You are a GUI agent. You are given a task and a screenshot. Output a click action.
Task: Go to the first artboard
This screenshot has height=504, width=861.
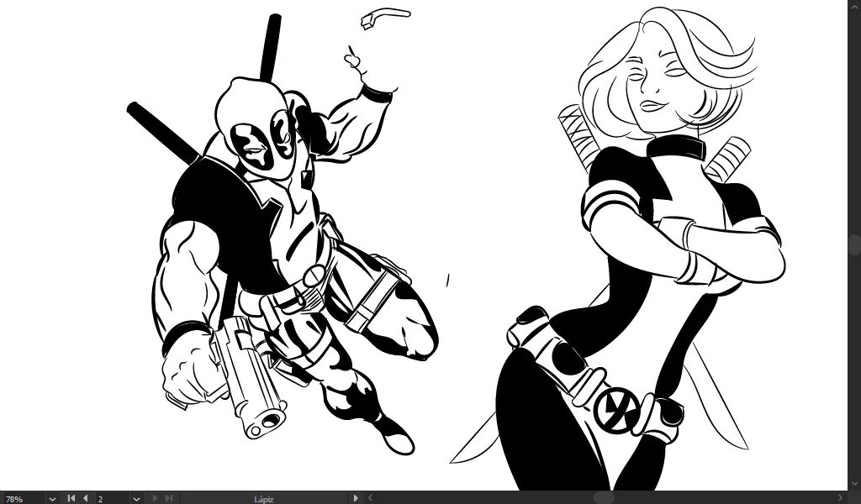[x=71, y=498]
